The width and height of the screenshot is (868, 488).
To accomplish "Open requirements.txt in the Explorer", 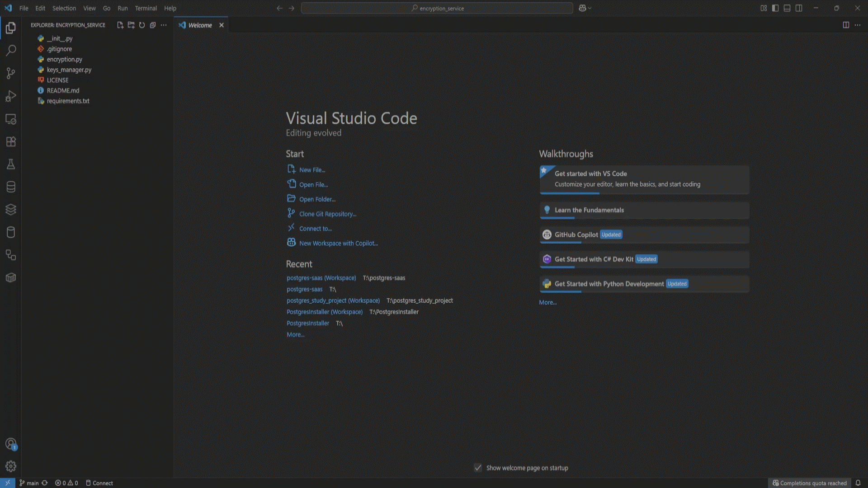I will pos(68,101).
